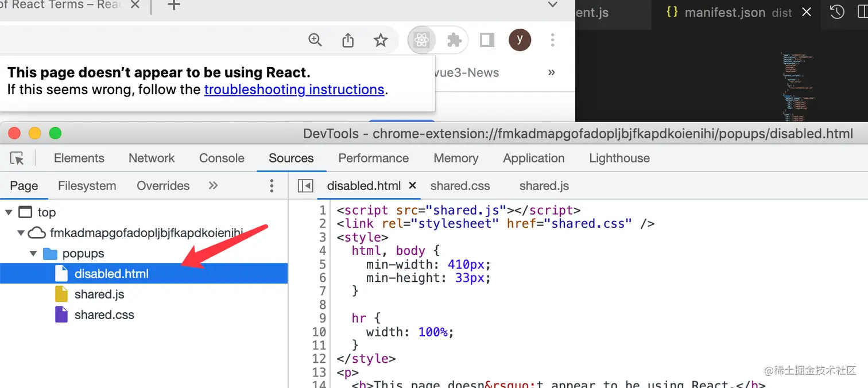Select disabled.html in the file tree
Screen dimensions: 868x388
(144, 274)
